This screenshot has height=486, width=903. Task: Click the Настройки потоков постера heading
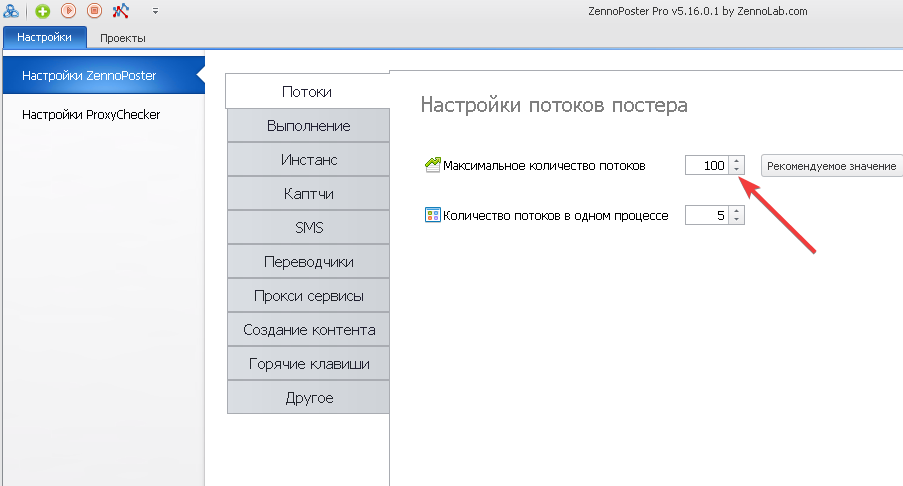pyautogui.click(x=554, y=105)
